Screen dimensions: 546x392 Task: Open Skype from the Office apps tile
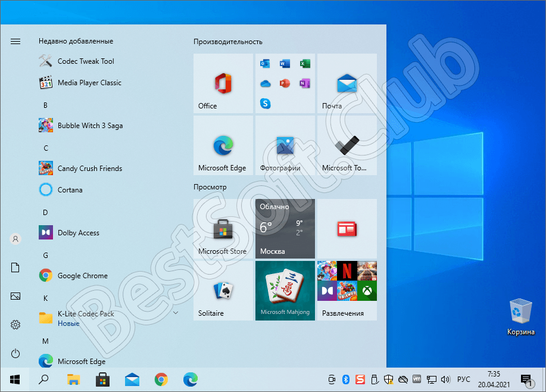click(x=265, y=104)
